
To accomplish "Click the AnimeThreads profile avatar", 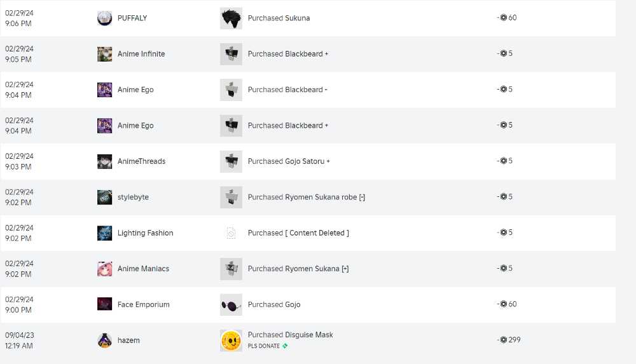I will click(105, 161).
